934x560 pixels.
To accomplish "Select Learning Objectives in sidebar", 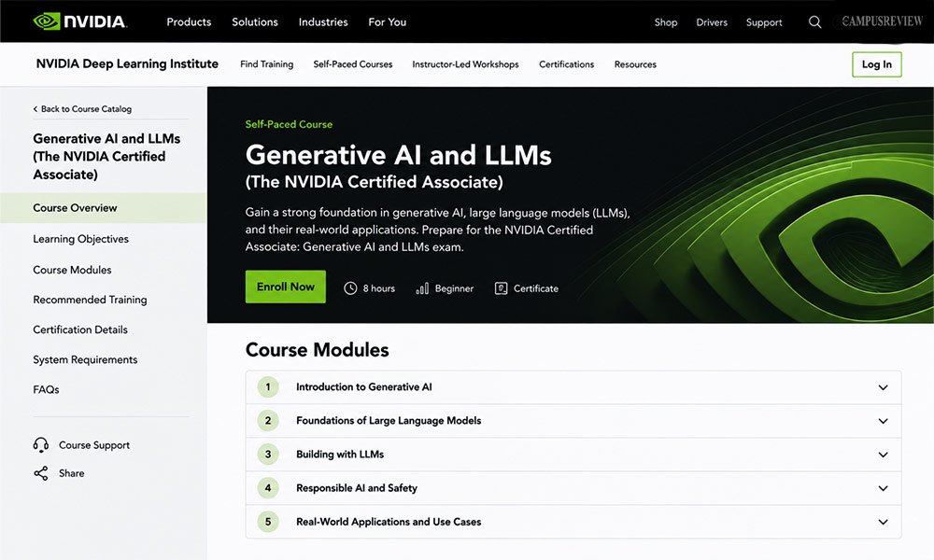I will (81, 239).
